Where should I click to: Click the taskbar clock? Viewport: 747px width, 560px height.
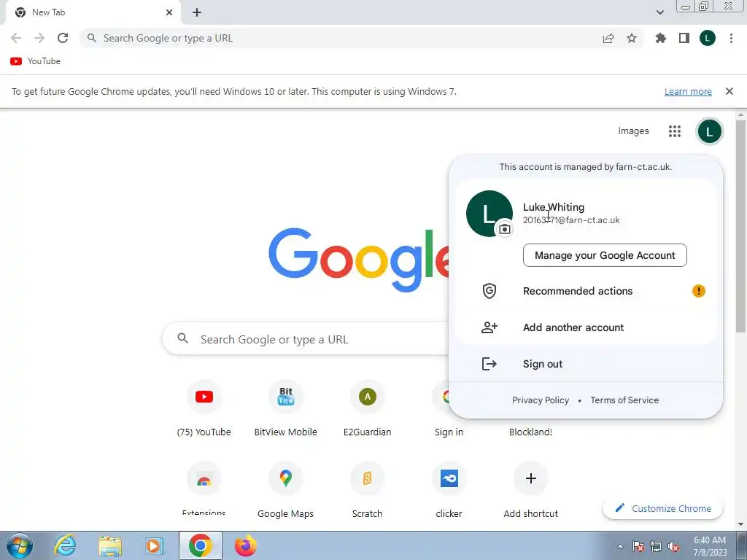pos(710,546)
